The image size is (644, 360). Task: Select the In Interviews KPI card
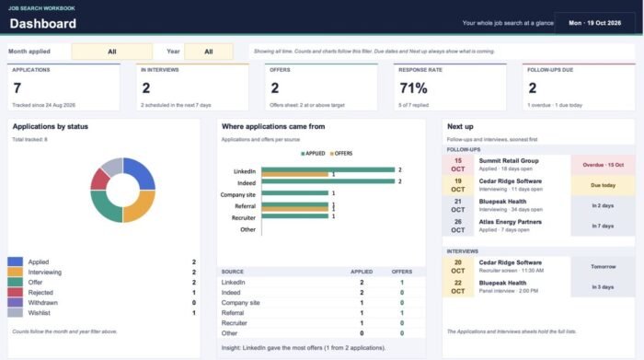coord(192,87)
